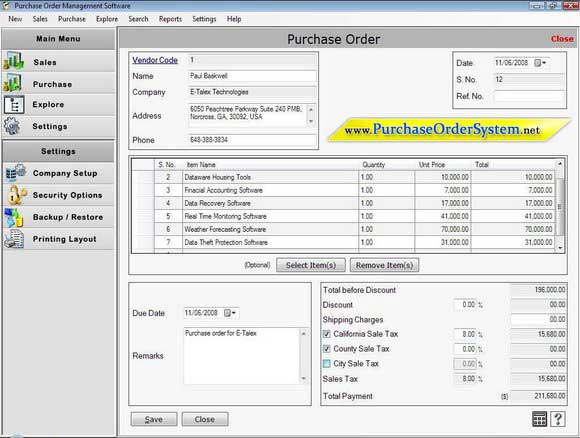Click the question mark help icon
Screen dimensions: 580x438
[558, 419]
